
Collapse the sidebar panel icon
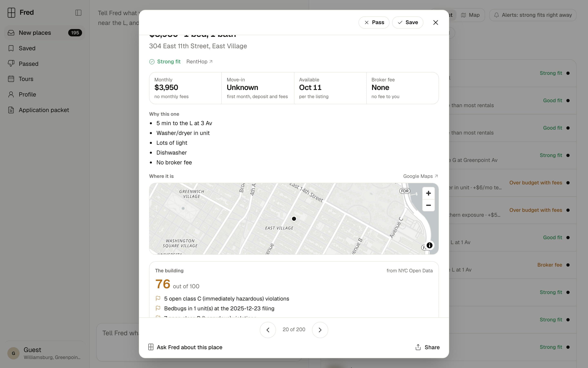[78, 13]
